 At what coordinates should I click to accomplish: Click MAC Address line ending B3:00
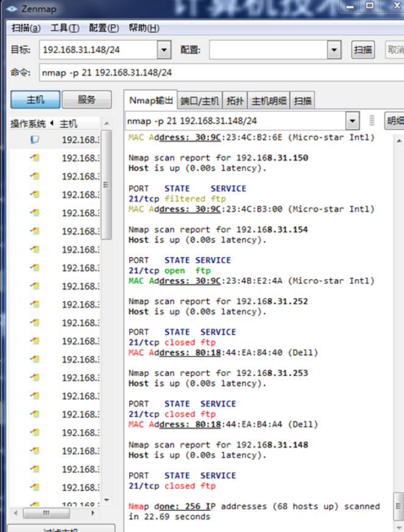(x=251, y=209)
